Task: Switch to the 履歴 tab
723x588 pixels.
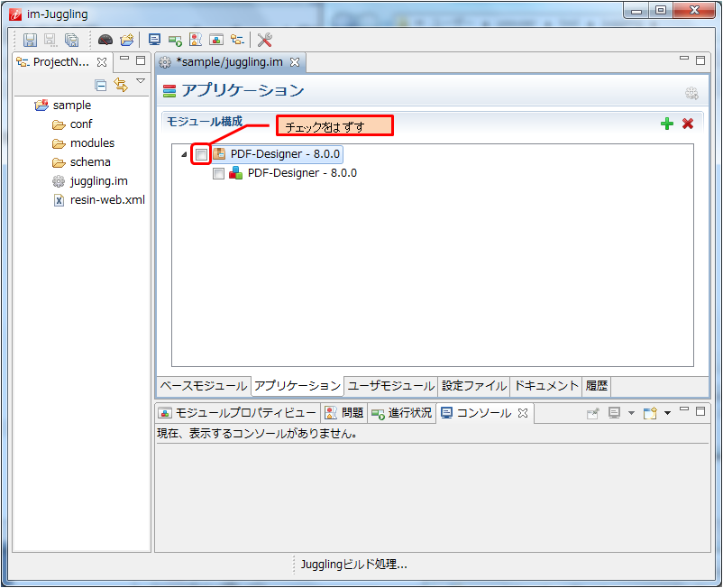Action: point(597,386)
